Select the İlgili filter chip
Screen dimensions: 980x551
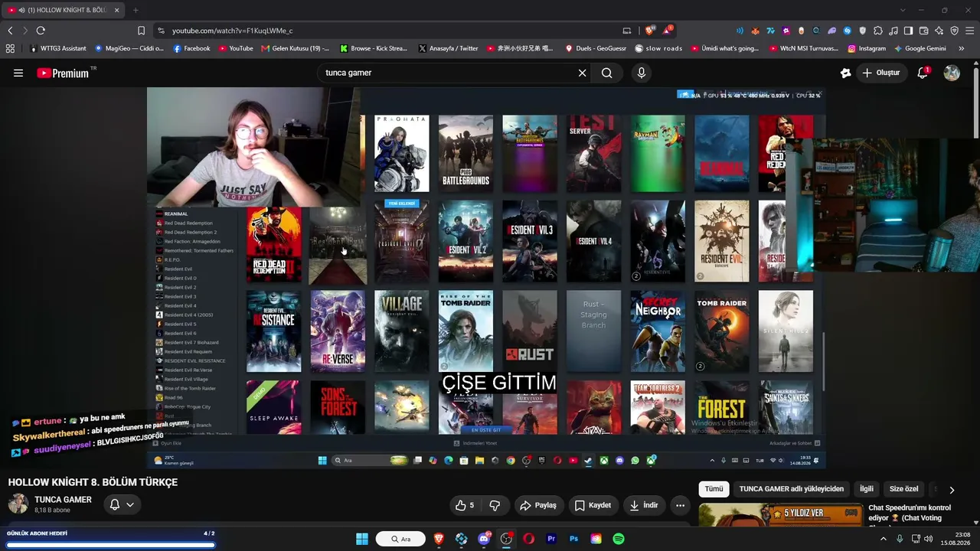pyautogui.click(x=866, y=489)
